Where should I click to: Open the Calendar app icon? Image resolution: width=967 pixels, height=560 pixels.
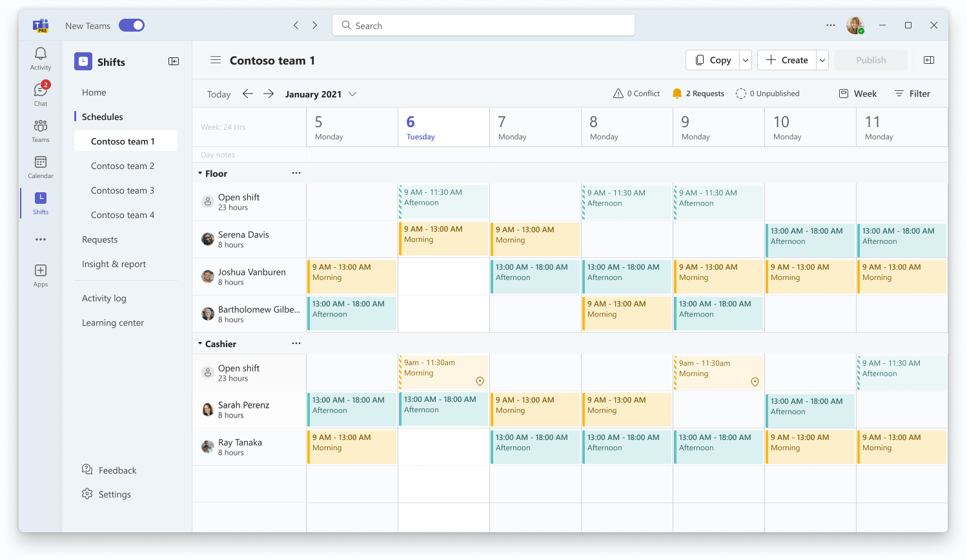pyautogui.click(x=41, y=166)
